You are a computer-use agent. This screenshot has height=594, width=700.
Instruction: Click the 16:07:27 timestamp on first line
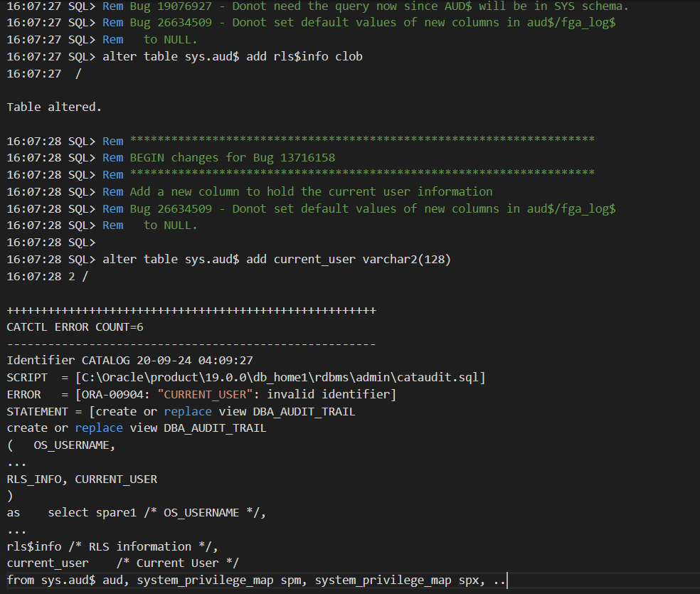point(36,6)
